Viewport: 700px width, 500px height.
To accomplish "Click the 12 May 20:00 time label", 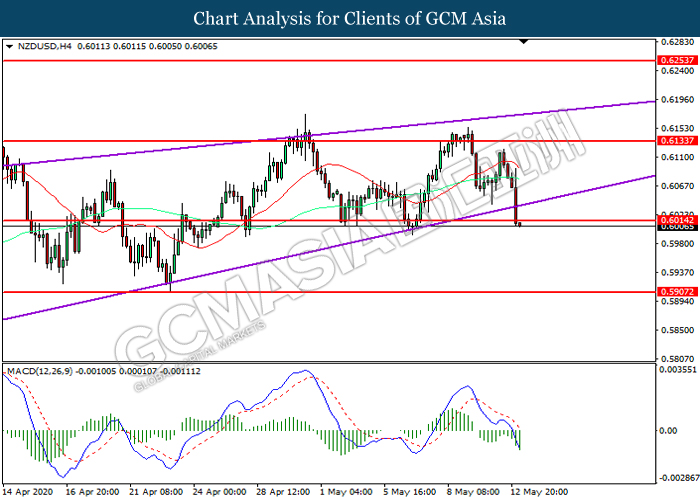I will click(x=540, y=492).
